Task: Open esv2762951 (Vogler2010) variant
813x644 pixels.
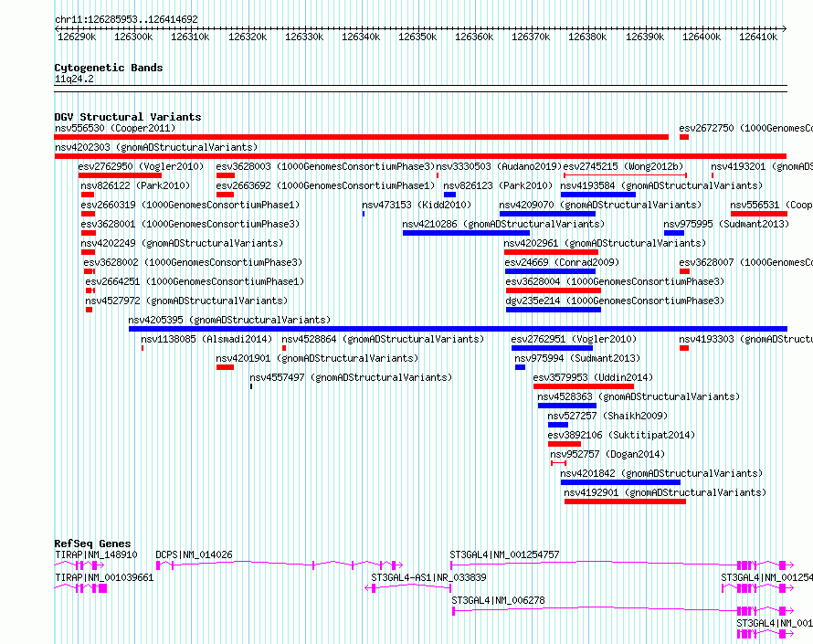Action: pyautogui.click(x=574, y=339)
